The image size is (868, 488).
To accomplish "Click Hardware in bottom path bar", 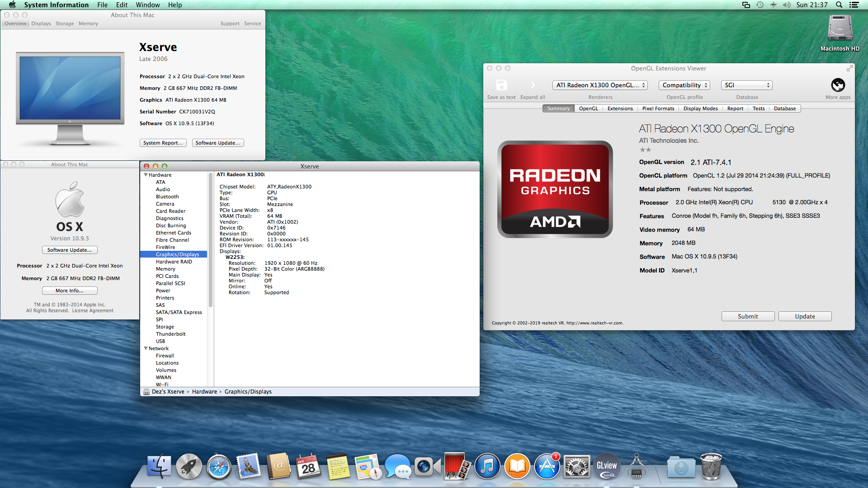I will click(204, 392).
